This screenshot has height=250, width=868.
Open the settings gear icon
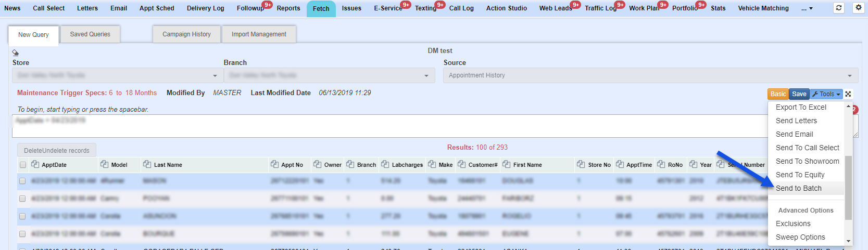point(859,8)
